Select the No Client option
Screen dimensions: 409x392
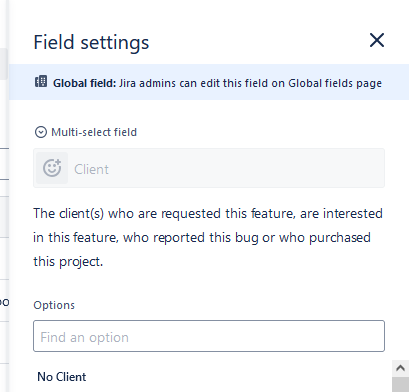pos(62,377)
